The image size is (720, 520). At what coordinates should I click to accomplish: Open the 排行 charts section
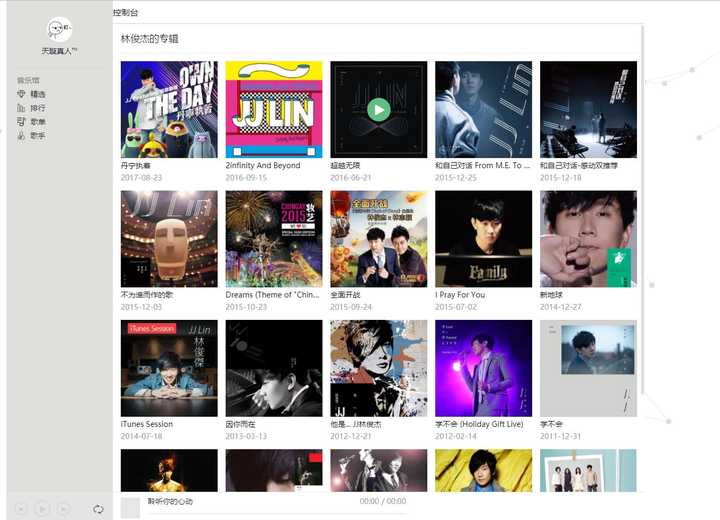click(31, 108)
